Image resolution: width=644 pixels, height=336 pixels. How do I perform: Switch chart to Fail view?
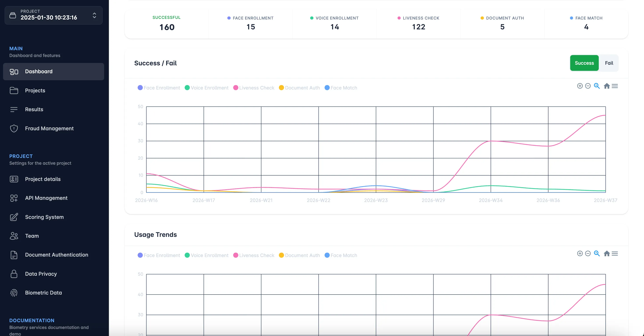pos(609,63)
